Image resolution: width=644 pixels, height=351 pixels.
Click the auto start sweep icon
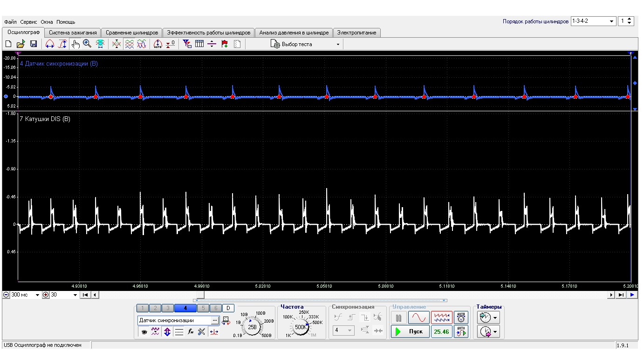461,332
